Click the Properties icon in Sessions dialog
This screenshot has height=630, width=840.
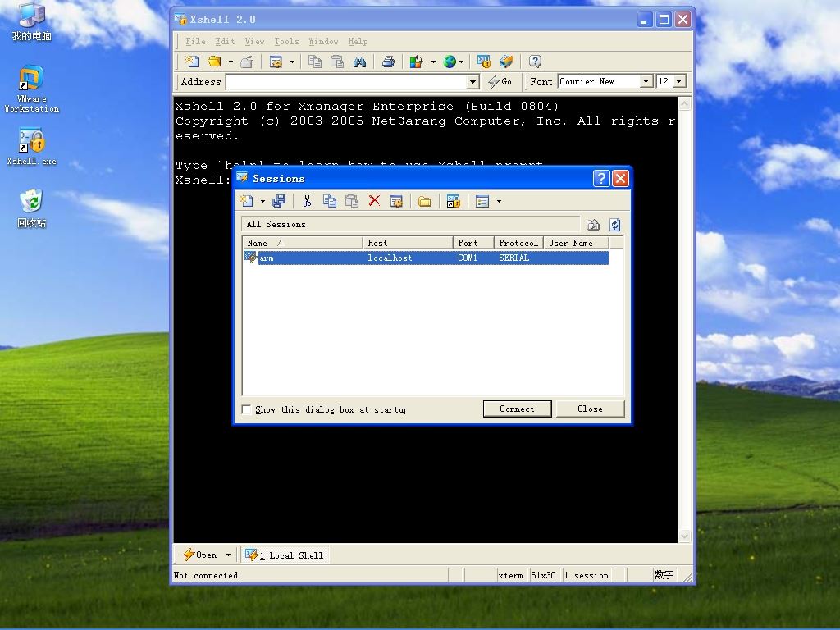(x=396, y=202)
